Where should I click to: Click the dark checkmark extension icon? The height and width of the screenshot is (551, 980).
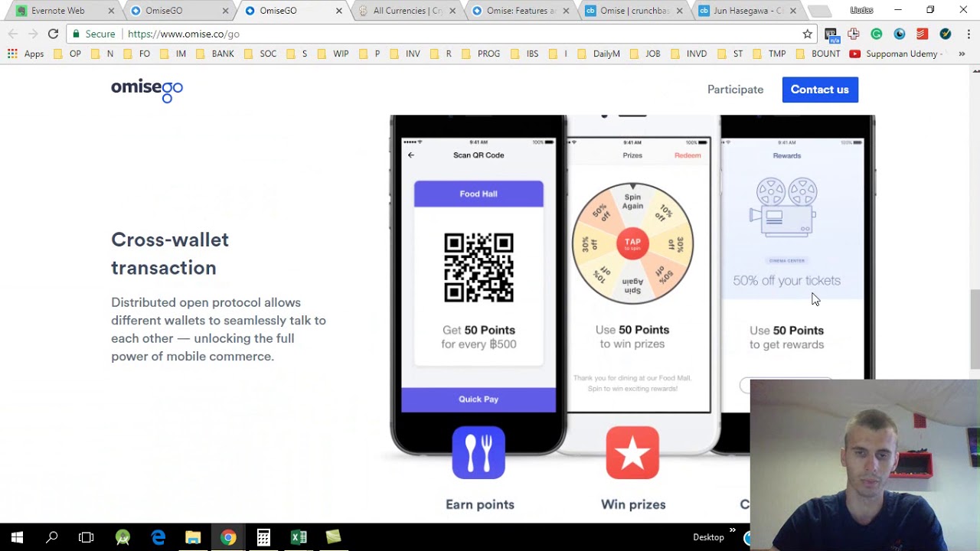click(x=946, y=34)
